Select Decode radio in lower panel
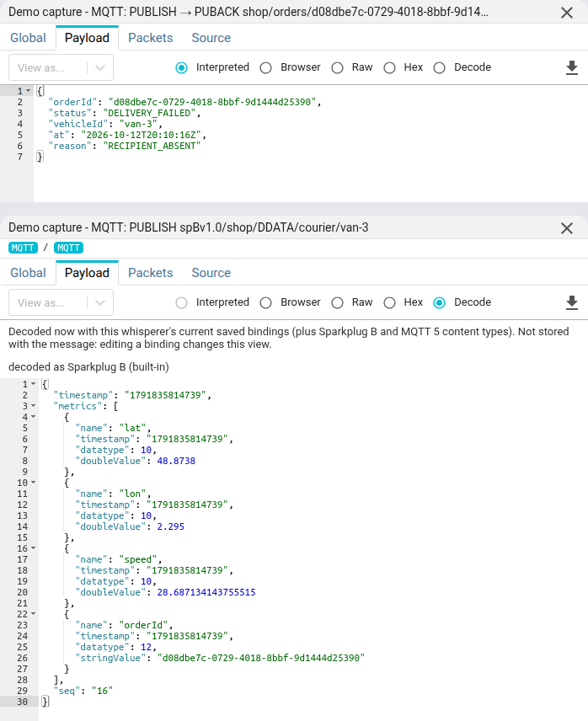Image resolution: width=588 pixels, height=721 pixels. [x=440, y=302]
